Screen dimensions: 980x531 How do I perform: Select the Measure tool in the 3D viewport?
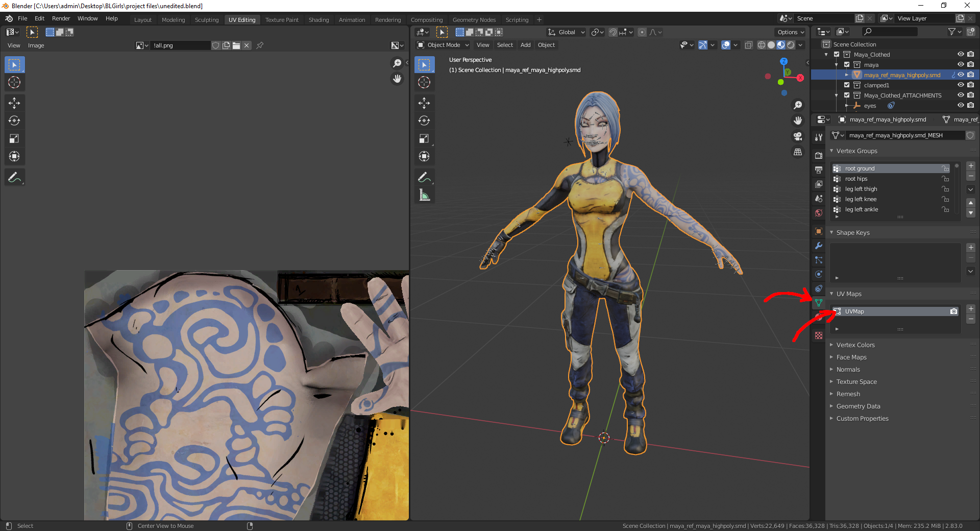424,195
